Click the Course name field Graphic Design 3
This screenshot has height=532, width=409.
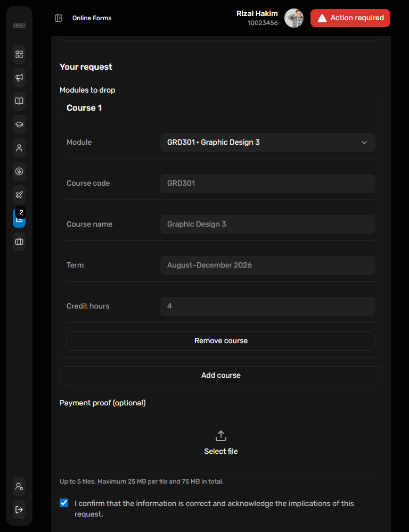pyautogui.click(x=268, y=225)
